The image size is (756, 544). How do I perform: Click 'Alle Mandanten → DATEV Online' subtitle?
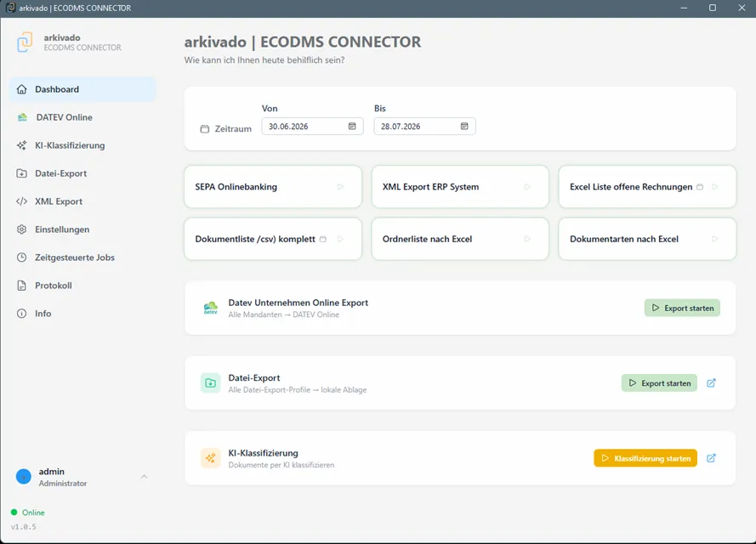283,314
